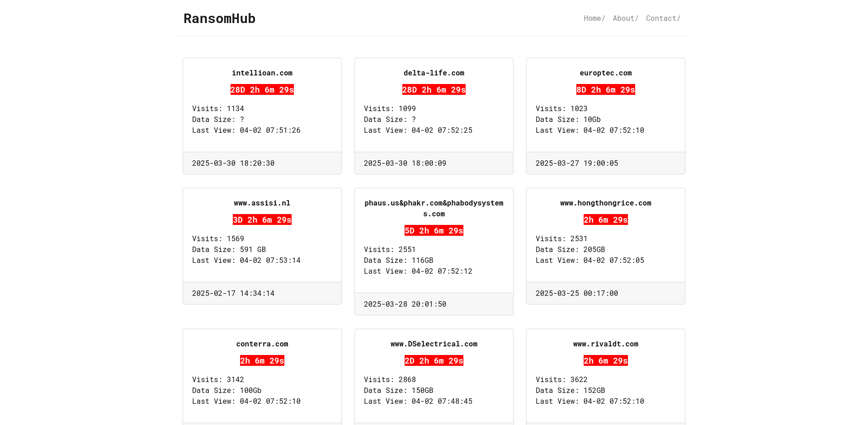868x425 pixels.
Task: Select the conterra.com entry title
Action: click(262, 344)
